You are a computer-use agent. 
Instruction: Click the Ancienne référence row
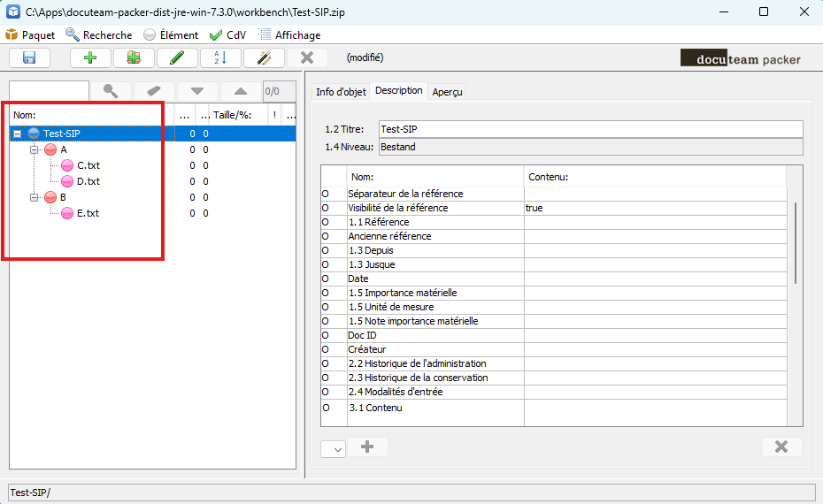554,237
